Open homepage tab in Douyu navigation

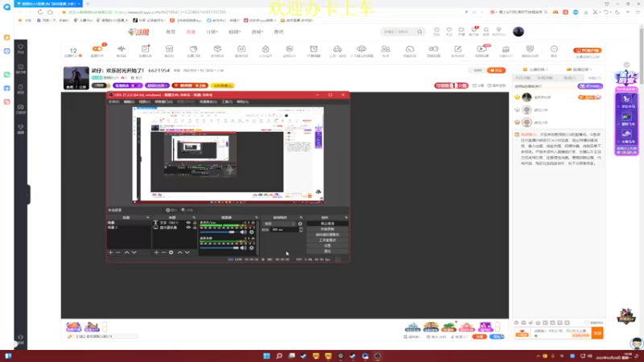coord(171,31)
